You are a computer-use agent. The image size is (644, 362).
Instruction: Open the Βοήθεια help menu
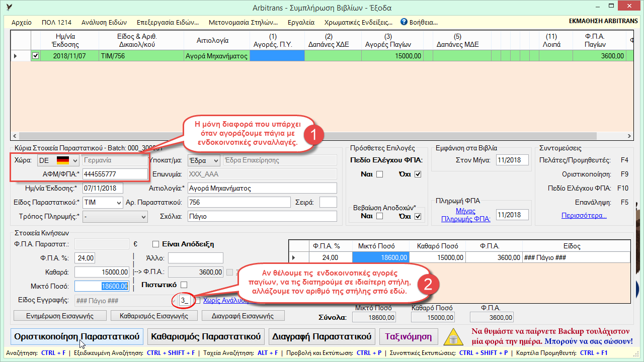[419, 22]
